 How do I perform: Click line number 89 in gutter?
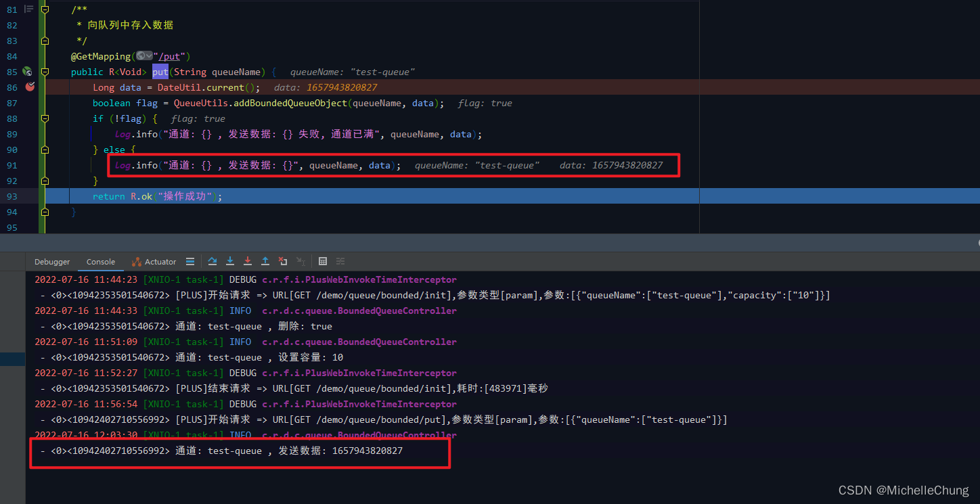tap(12, 134)
